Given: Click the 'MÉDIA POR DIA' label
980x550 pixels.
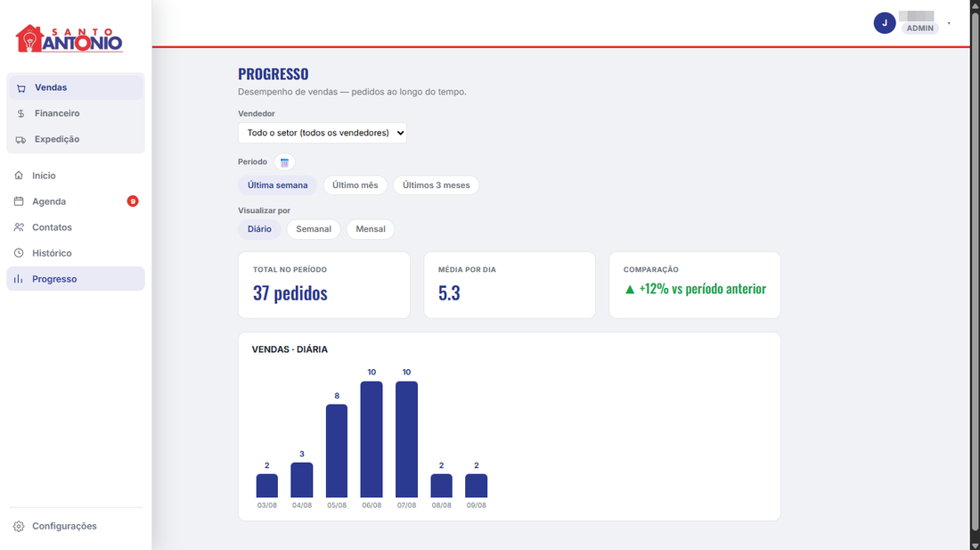Looking at the screenshot, I should [467, 269].
